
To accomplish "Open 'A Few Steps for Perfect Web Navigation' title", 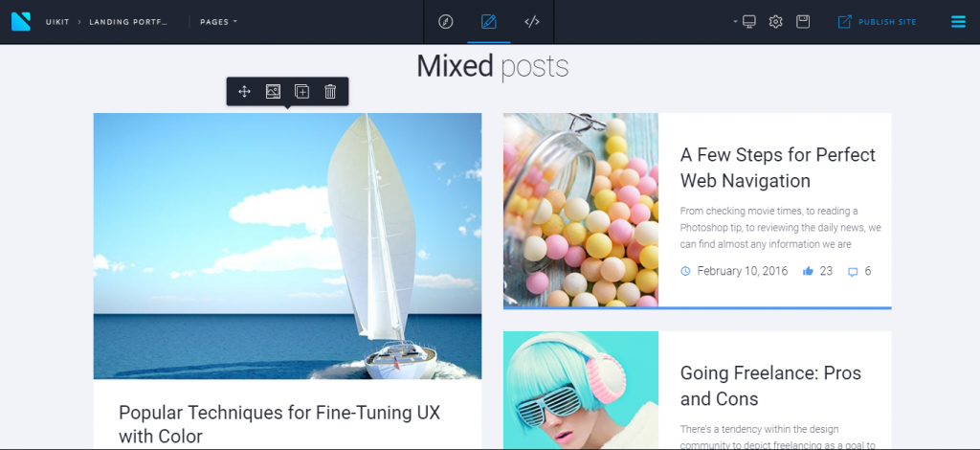I will 778,168.
